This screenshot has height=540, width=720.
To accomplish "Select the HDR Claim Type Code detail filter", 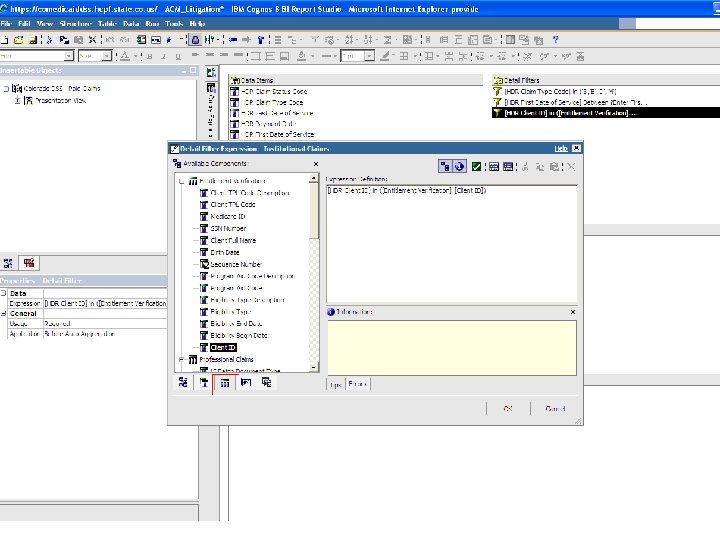I will [555, 91].
